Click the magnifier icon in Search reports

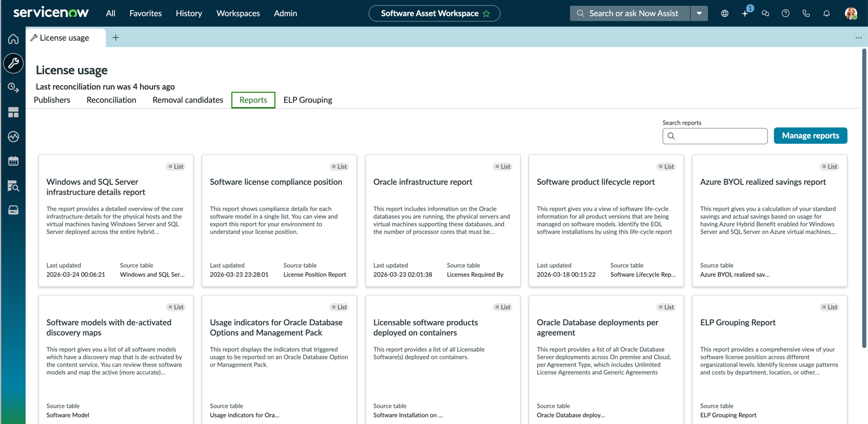coord(671,136)
